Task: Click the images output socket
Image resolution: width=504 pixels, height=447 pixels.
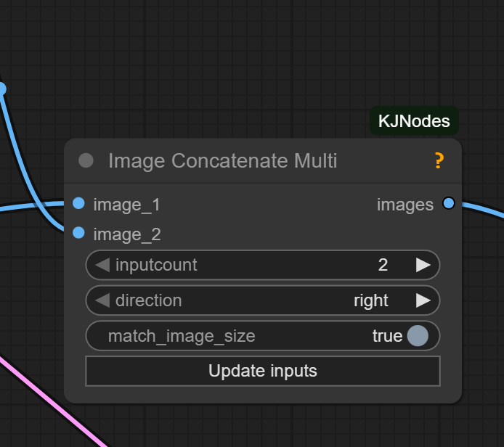Action: click(448, 203)
